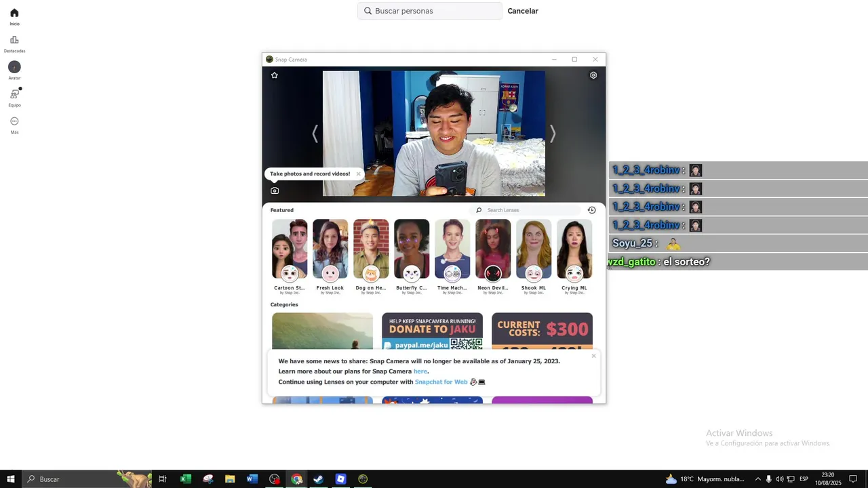Click the 'here' link about Snap Camera plans
This screenshot has height=488, width=868.
click(x=420, y=371)
